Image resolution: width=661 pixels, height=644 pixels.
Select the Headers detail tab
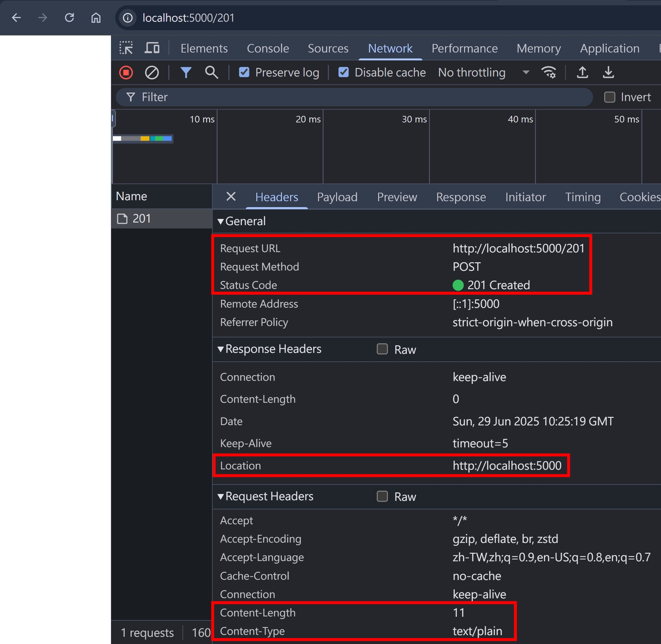tap(276, 197)
